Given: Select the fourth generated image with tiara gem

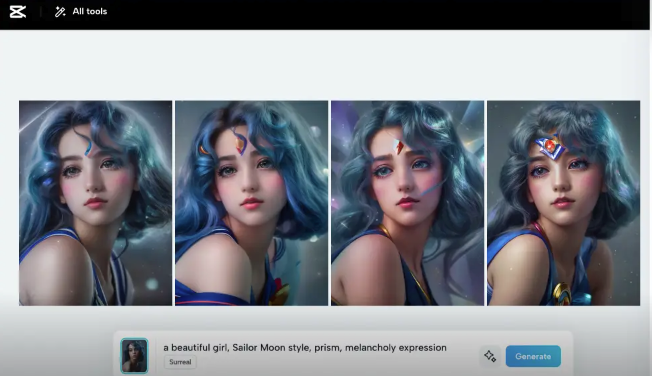Looking at the screenshot, I should point(563,203).
